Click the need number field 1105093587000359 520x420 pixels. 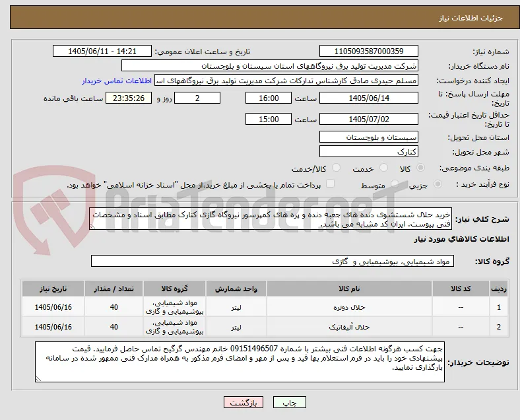point(369,51)
